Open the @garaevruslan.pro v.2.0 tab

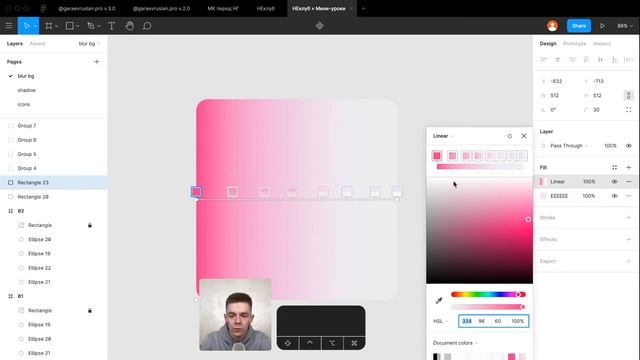click(161, 8)
